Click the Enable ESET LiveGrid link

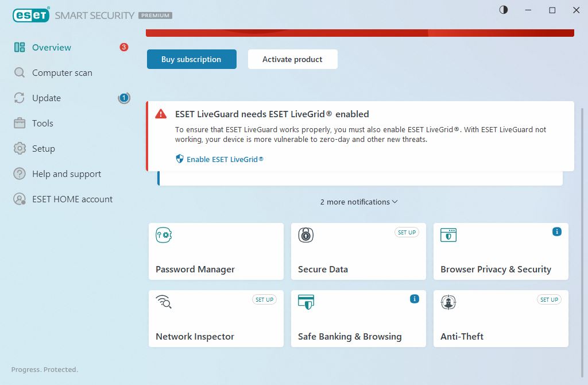tap(225, 159)
